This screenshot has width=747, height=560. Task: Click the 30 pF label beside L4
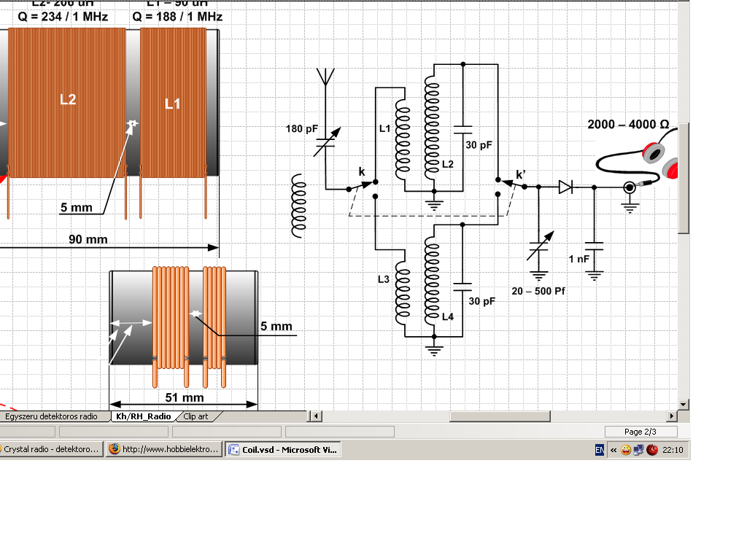point(481,301)
